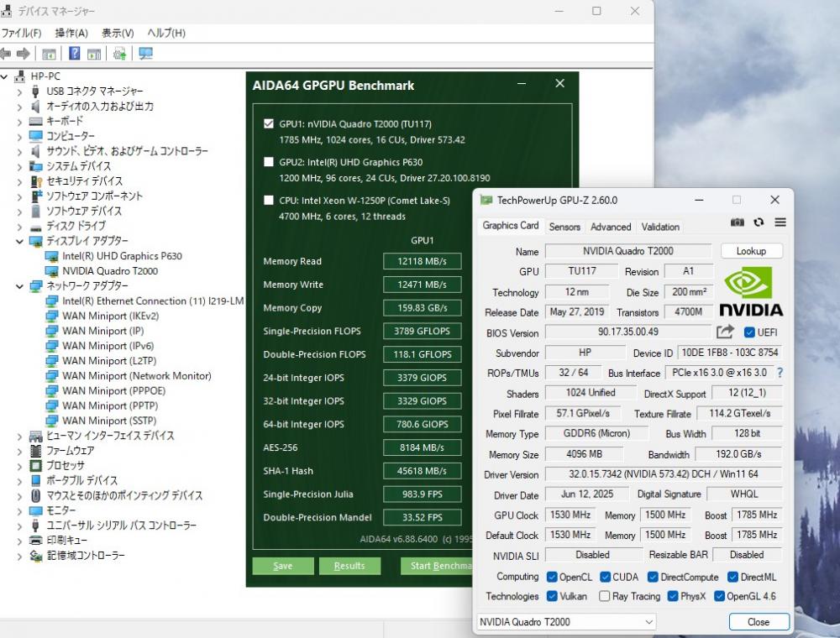Click the Bus Interface question mark in GPU-Z

click(x=780, y=373)
